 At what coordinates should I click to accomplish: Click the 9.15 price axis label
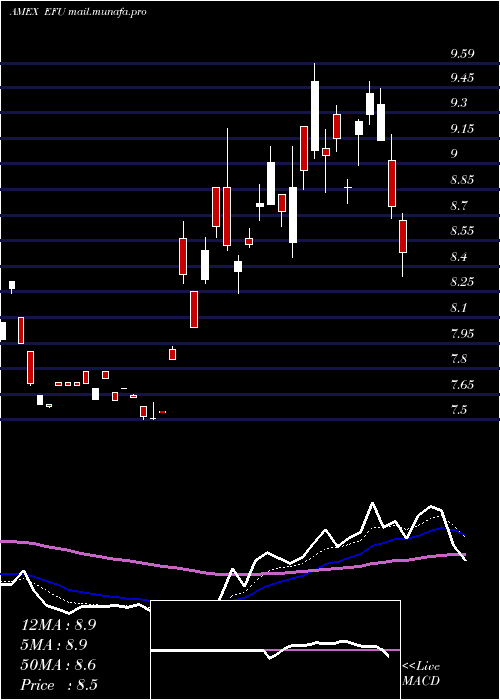(x=462, y=129)
